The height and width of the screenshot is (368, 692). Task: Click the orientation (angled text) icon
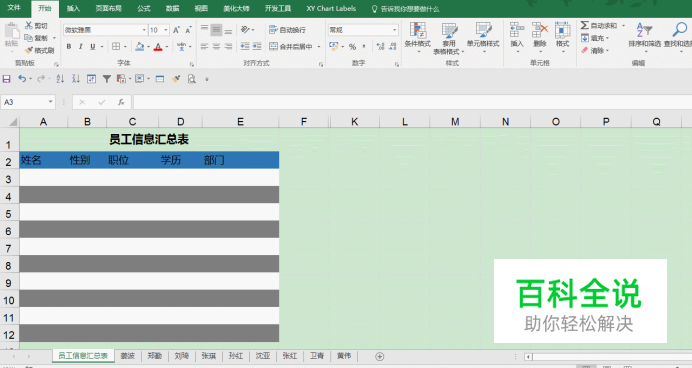(245, 30)
